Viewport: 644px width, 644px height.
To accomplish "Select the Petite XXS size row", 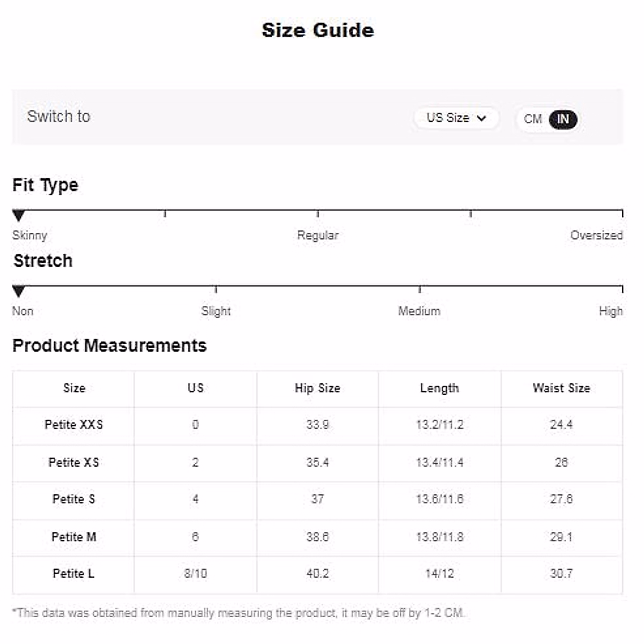I will click(74, 425).
